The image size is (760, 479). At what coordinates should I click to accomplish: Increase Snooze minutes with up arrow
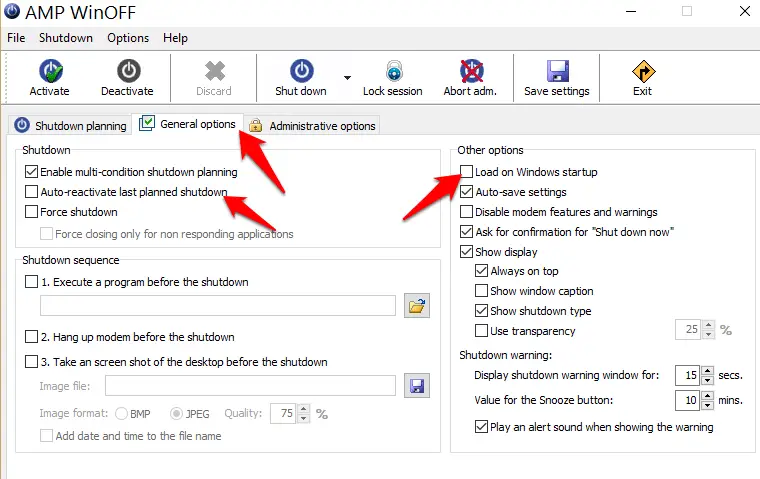coord(708,396)
